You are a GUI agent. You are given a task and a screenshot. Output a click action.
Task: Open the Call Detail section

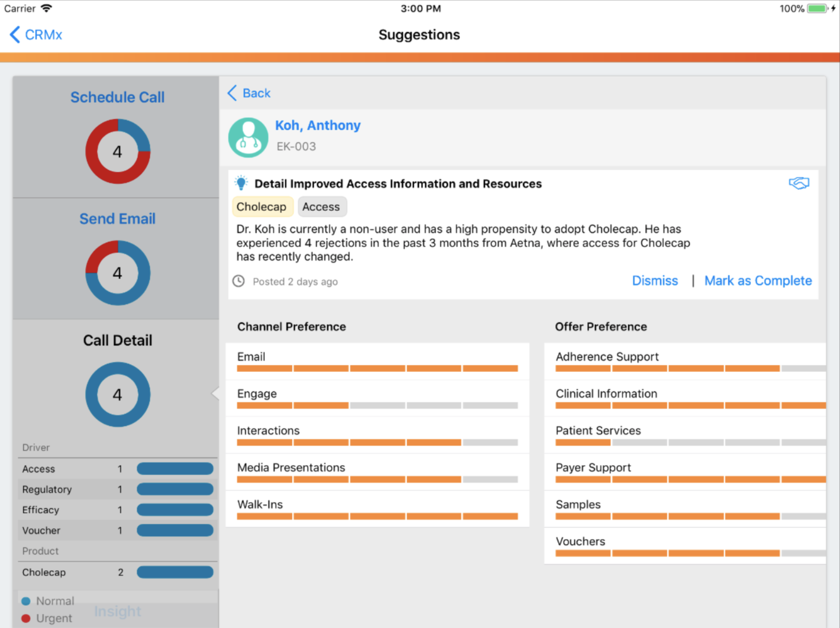point(117,340)
